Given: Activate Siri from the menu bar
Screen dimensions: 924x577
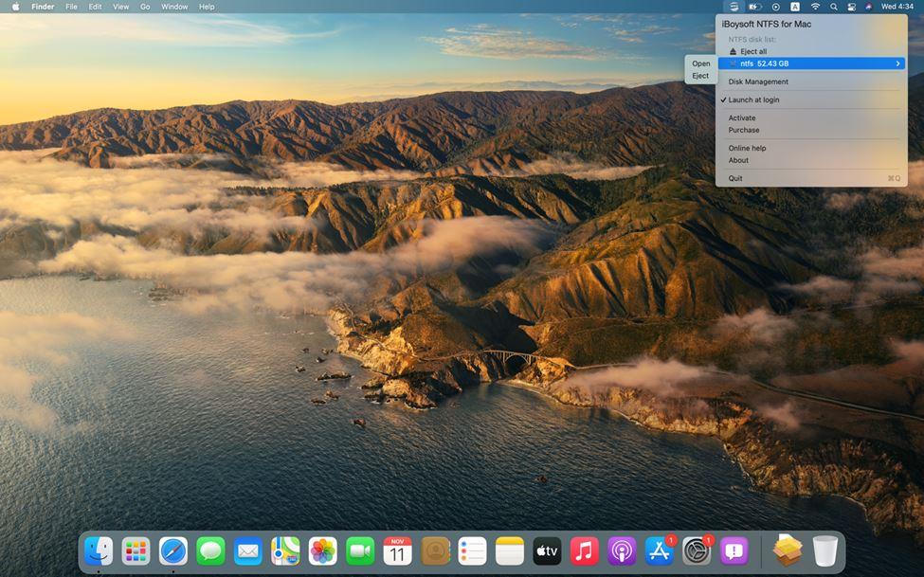Looking at the screenshot, I should point(869,7).
